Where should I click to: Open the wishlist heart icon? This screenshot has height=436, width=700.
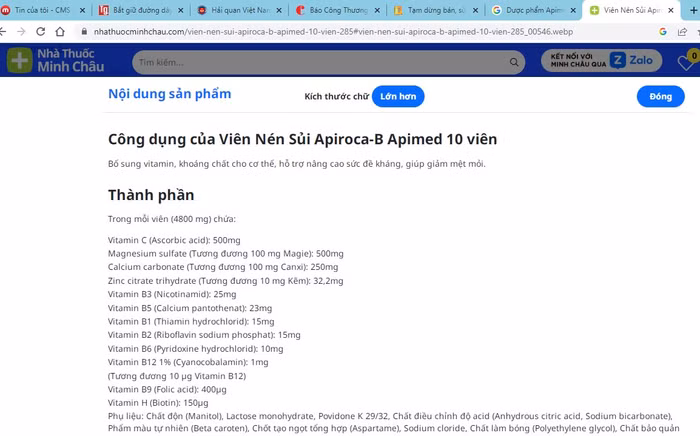[685, 63]
